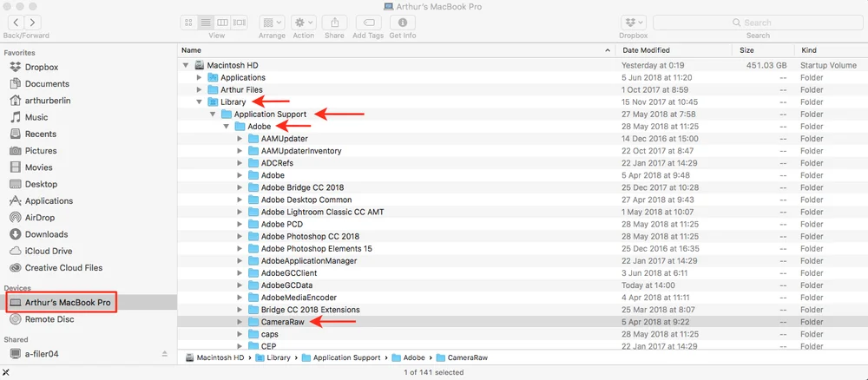The height and width of the screenshot is (380, 868).
Task: Sort by the Size column header
Action: (x=763, y=50)
